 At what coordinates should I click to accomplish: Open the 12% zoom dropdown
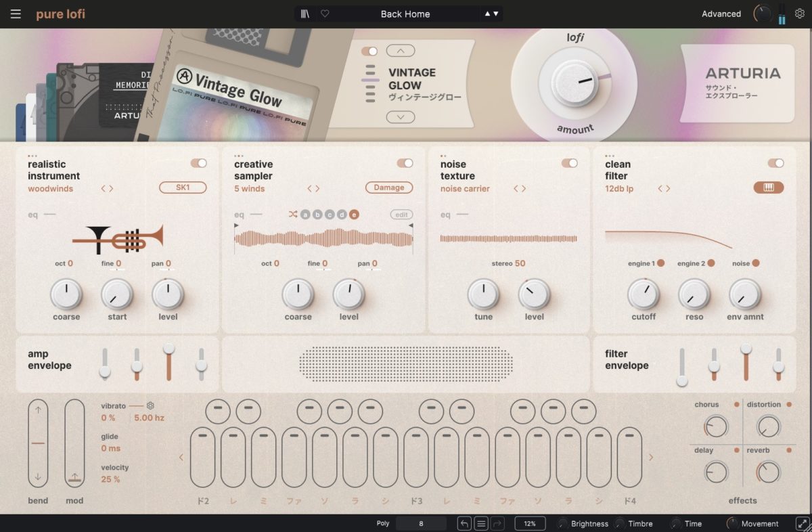tap(530, 523)
